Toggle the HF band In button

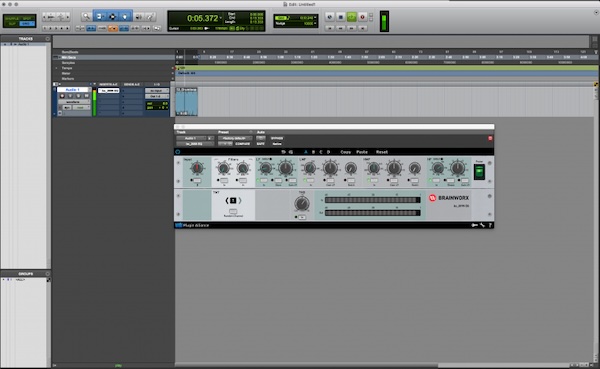click(436, 180)
